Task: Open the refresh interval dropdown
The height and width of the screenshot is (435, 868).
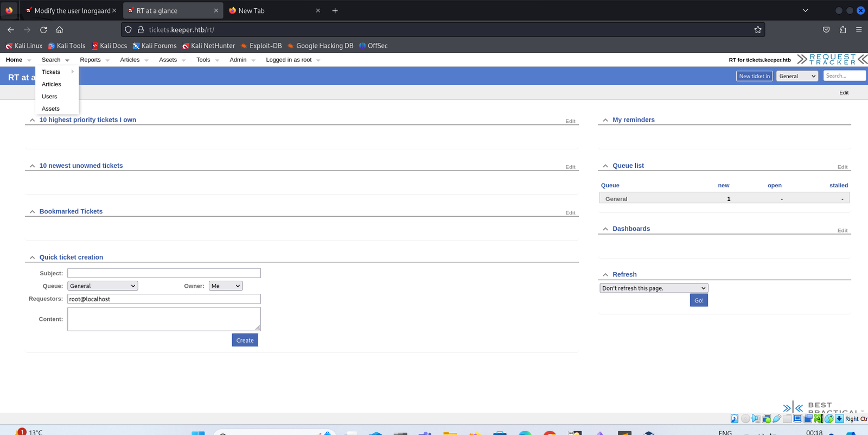Action: pos(653,288)
